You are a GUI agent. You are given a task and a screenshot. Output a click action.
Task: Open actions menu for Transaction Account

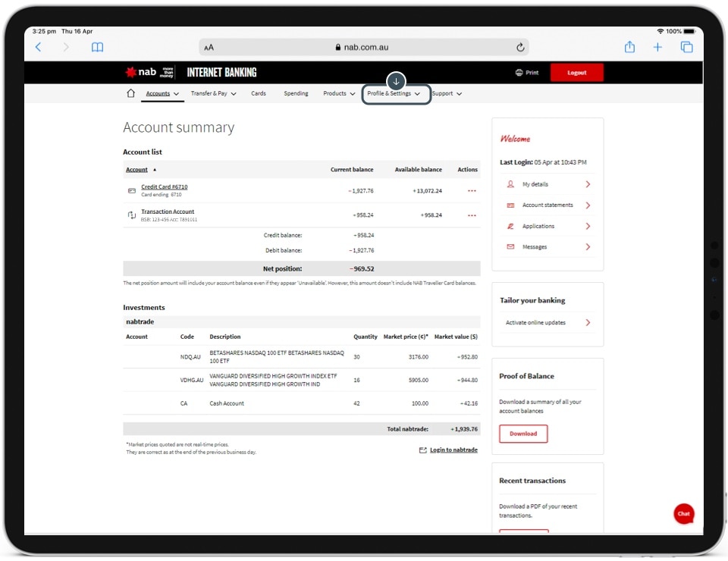pos(472,215)
